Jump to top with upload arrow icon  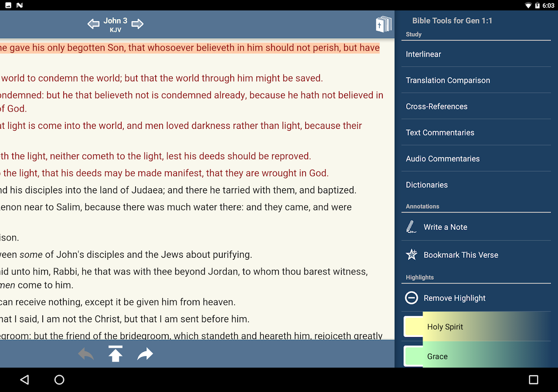(x=116, y=354)
